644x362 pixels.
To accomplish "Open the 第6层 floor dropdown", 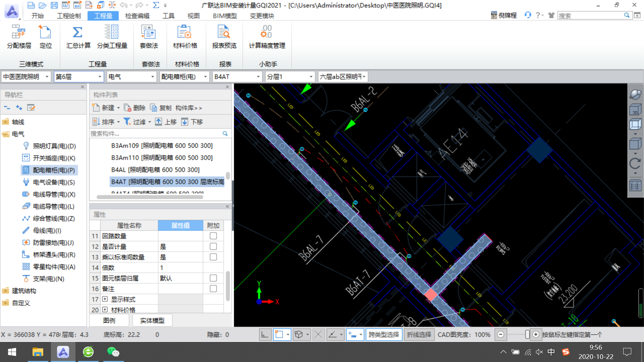I will [78, 77].
